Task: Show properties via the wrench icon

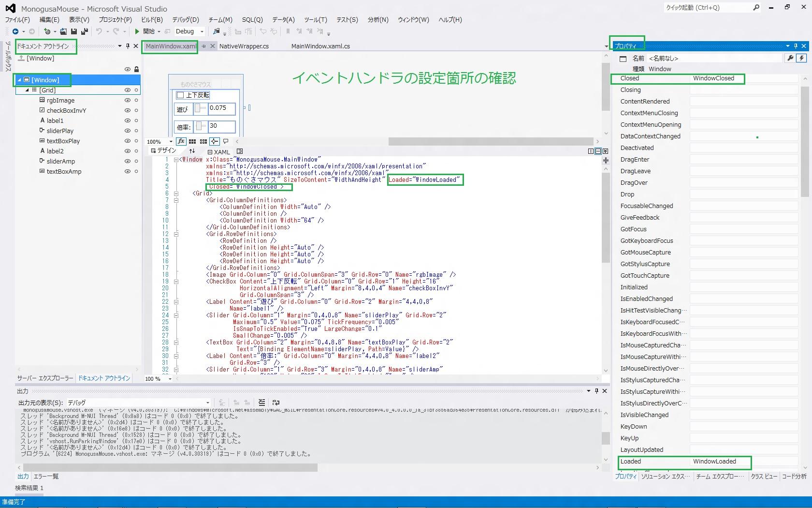Action: 790,58
